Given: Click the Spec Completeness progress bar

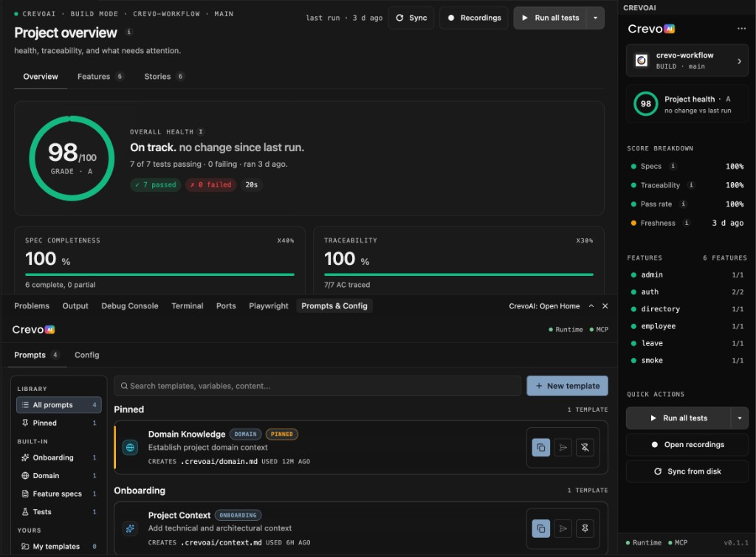Looking at the screenshot, I should pyautogui.click(x=159, y=274).
